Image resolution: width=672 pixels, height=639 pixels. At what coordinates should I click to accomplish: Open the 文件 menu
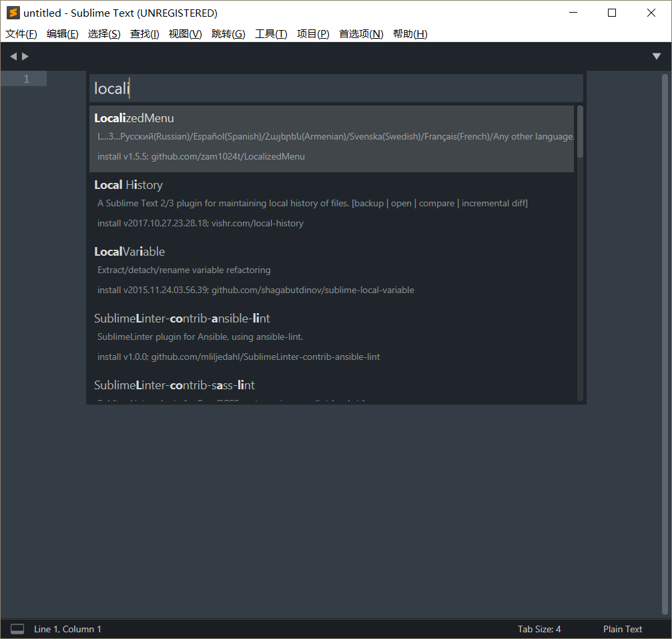pos(21,34)
